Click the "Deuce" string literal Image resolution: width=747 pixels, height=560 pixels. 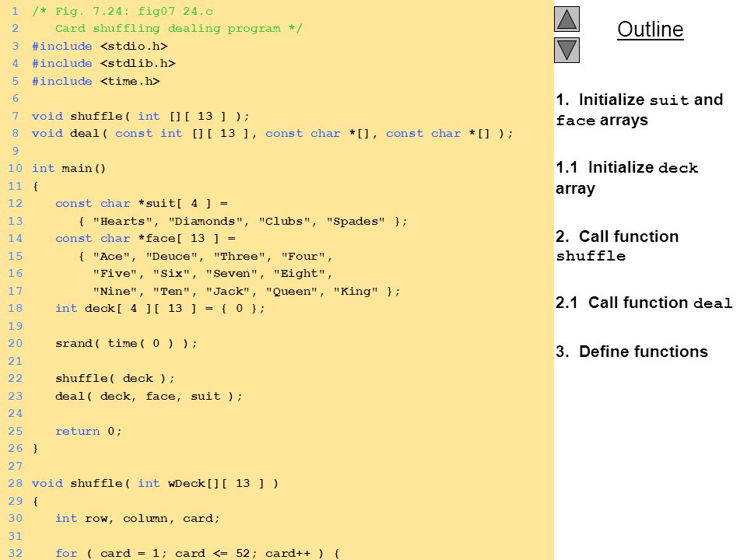coord(171,256)
